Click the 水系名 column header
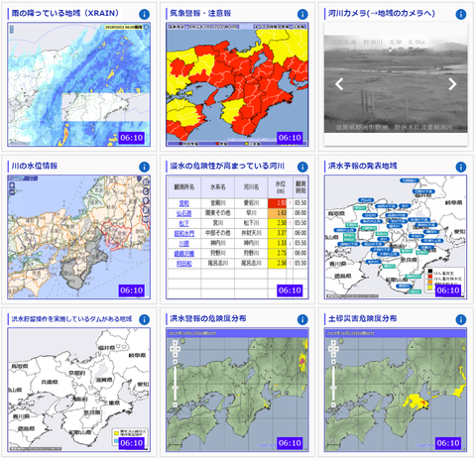Image resolution: width=476 pixels, height=459 pixels. click(218, 187)
